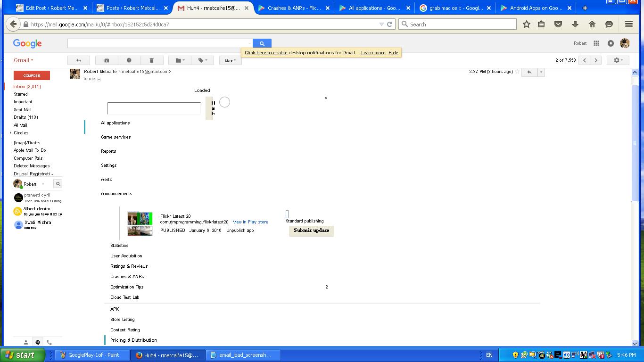Image resolution: width=644 pixels, height=362 pixels.
Task: Expand the Circles label
Action: [10, 133]
